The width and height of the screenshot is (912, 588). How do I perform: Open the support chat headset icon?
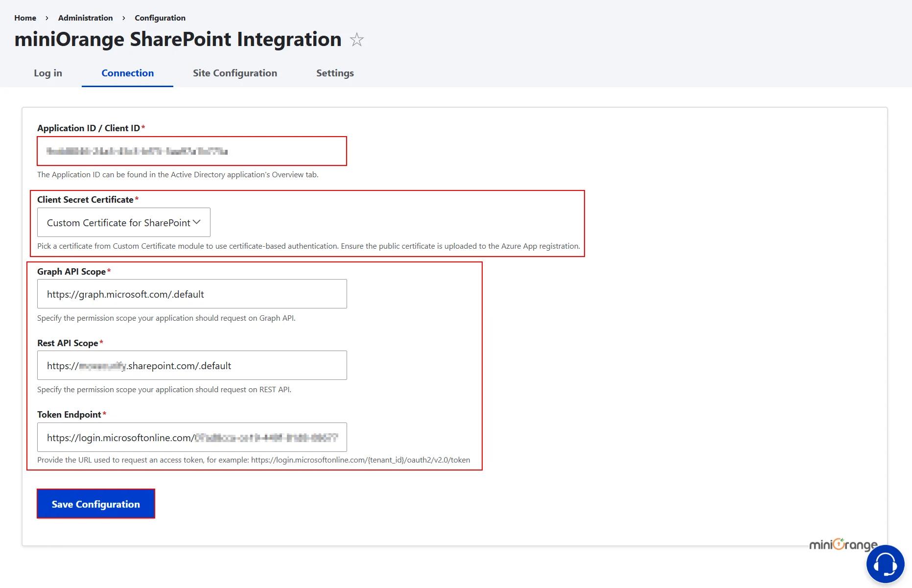(x=885, y=564)
